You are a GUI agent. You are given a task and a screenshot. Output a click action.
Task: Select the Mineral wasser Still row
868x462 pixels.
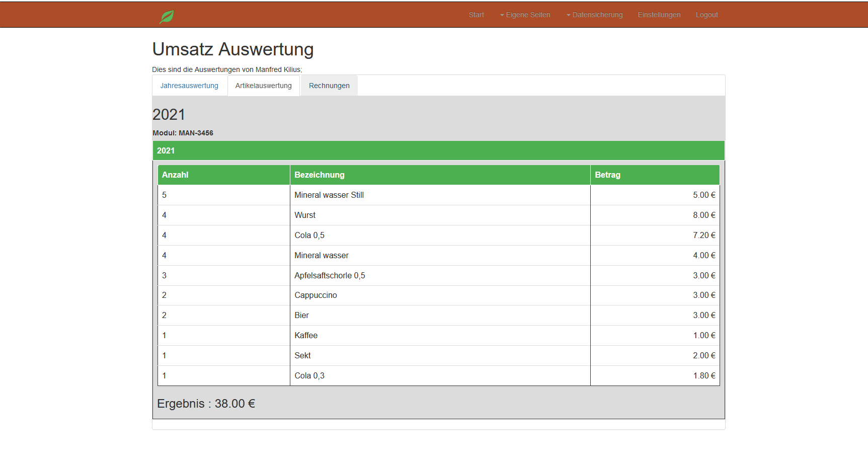(x=329, y=195)
